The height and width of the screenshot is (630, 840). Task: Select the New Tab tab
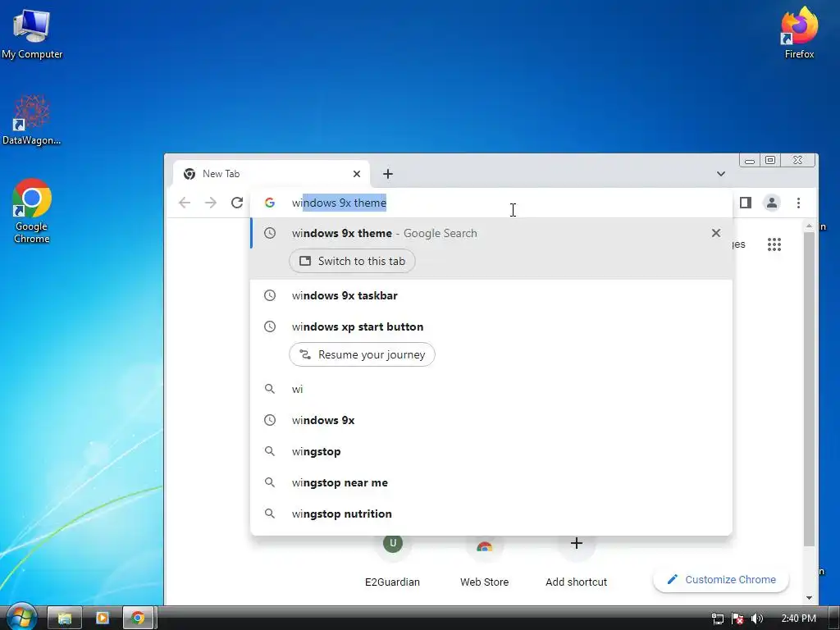pos(272,174)
